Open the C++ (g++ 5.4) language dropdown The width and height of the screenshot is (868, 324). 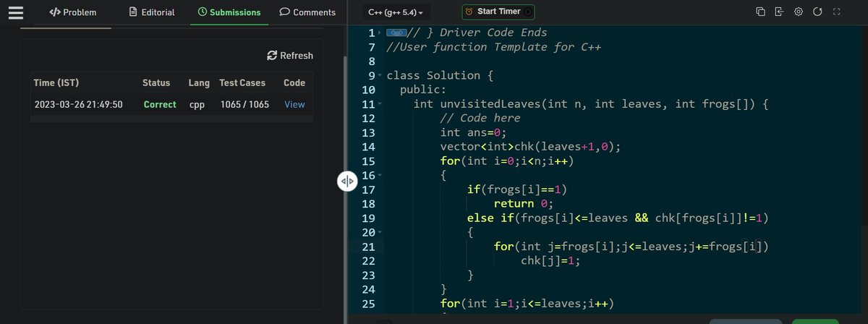coord(396,12)
